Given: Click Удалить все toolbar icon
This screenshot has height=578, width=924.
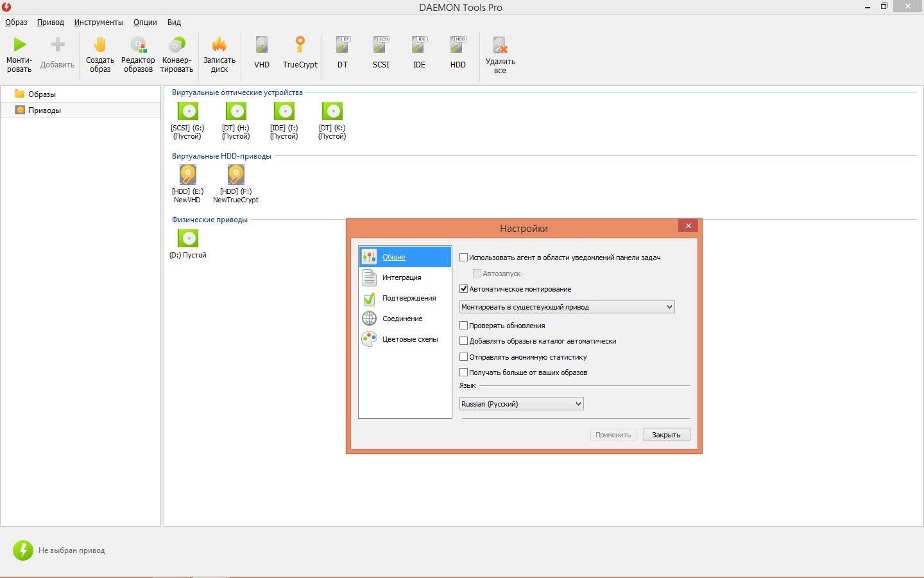Looking at the screenshot, I should pyautogui.click(x=500, y=45).
